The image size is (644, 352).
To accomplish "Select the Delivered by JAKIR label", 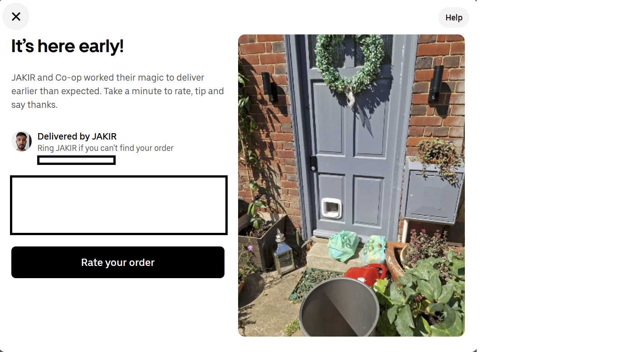I will pyautogui.click(x=77, y=136).
